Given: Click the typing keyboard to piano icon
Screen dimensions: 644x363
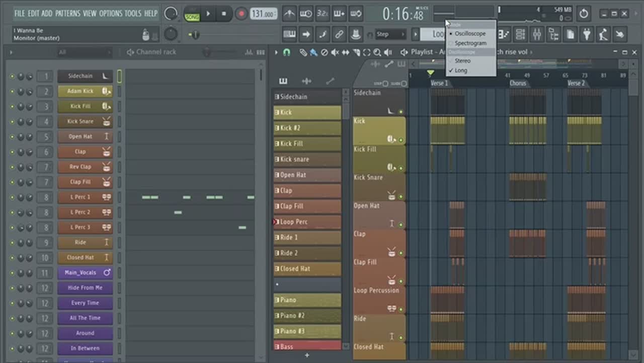Looking at the screenshot, I should click(289, 34).
